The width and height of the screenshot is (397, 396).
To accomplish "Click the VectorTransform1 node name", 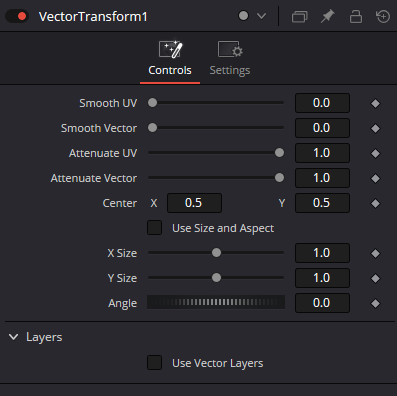I will point(93,17).
